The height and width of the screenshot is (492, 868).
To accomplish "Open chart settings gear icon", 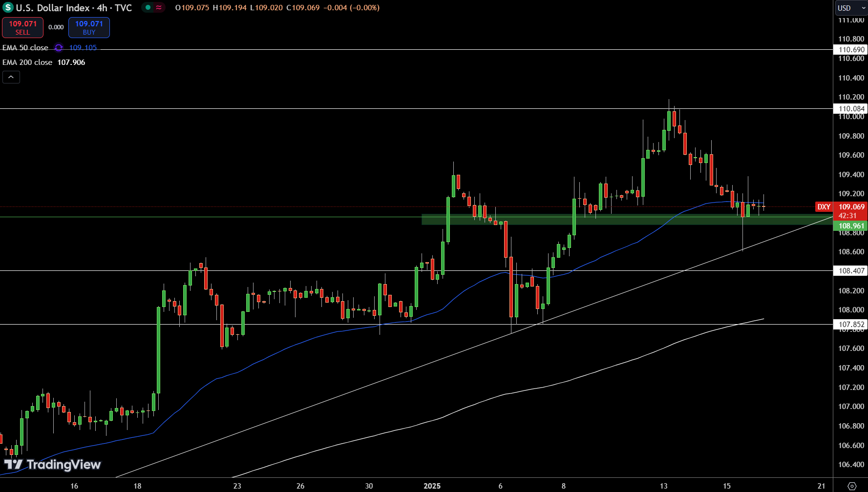I will coord(852,486).
